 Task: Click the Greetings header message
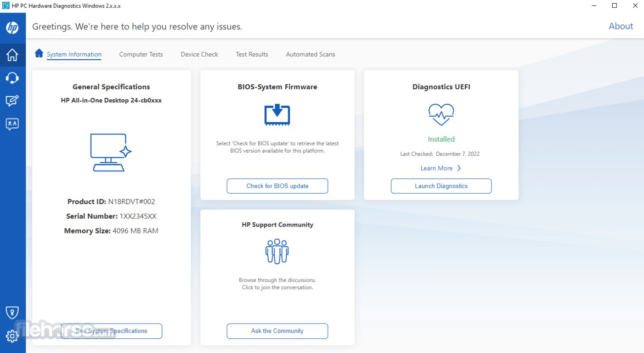point(137,27)
